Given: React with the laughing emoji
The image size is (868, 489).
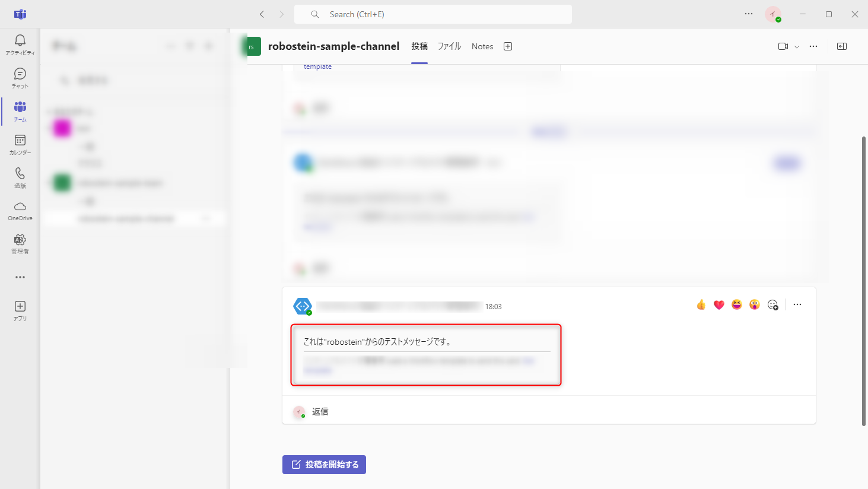Looking at the screenshot, I should pos(737,304).
